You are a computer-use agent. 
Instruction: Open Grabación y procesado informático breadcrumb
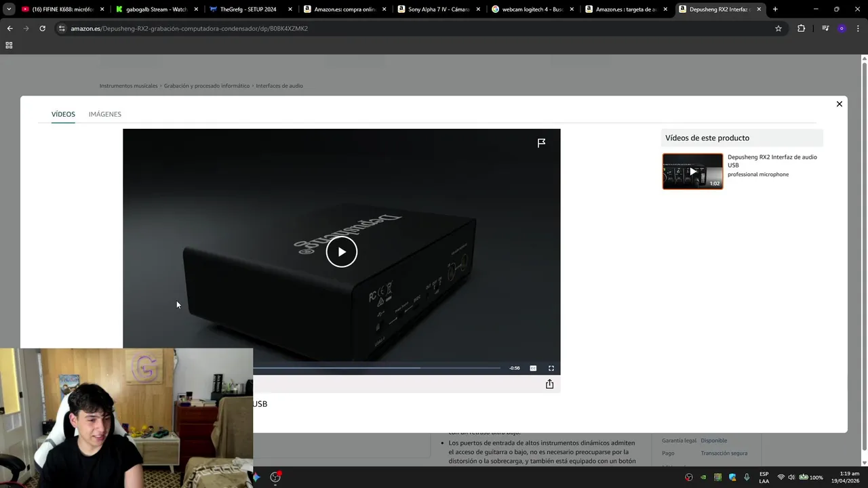coord(207,85)
